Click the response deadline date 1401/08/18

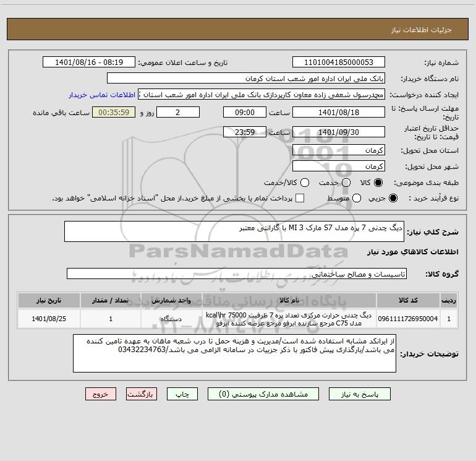coord(339,113)
